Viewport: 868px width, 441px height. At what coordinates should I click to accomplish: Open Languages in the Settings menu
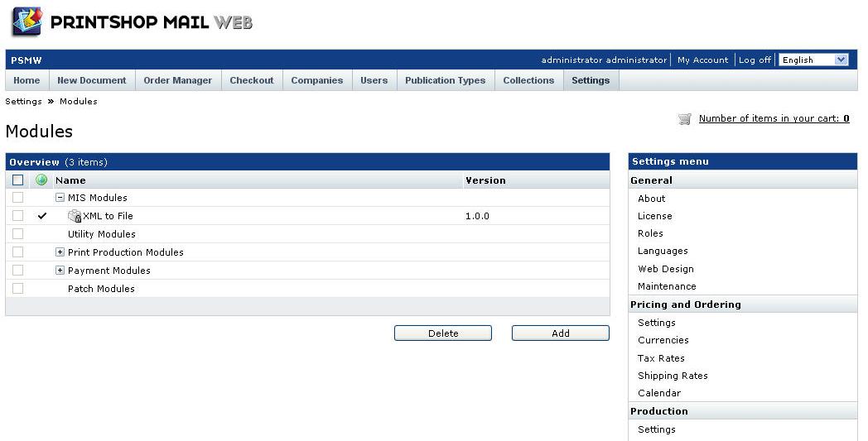point(663,252)
